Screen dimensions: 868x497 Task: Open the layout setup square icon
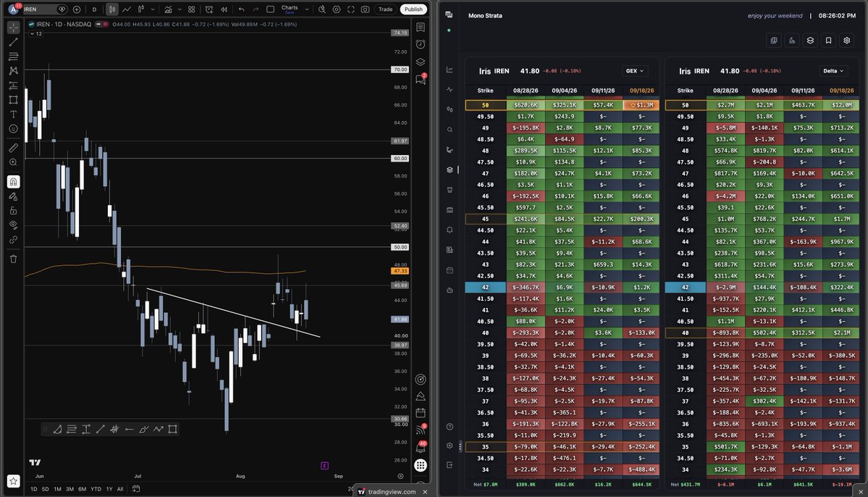(x=270, y=9)
